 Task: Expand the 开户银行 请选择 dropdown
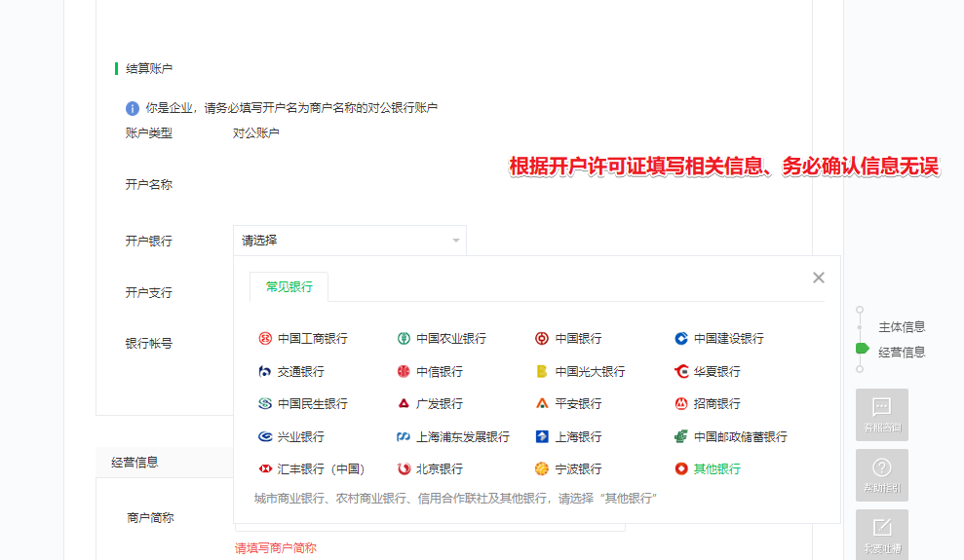tap(349, 241)
